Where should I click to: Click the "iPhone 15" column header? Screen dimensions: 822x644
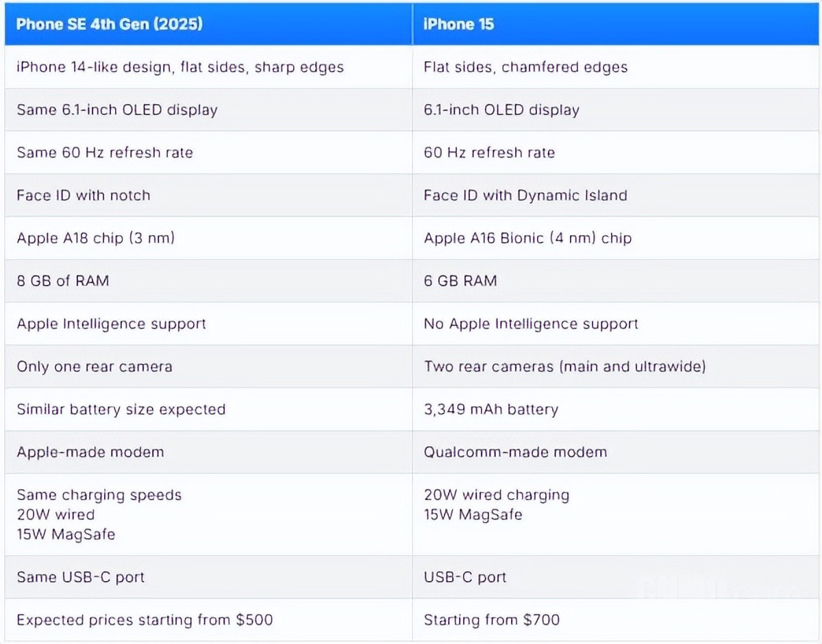459,25
